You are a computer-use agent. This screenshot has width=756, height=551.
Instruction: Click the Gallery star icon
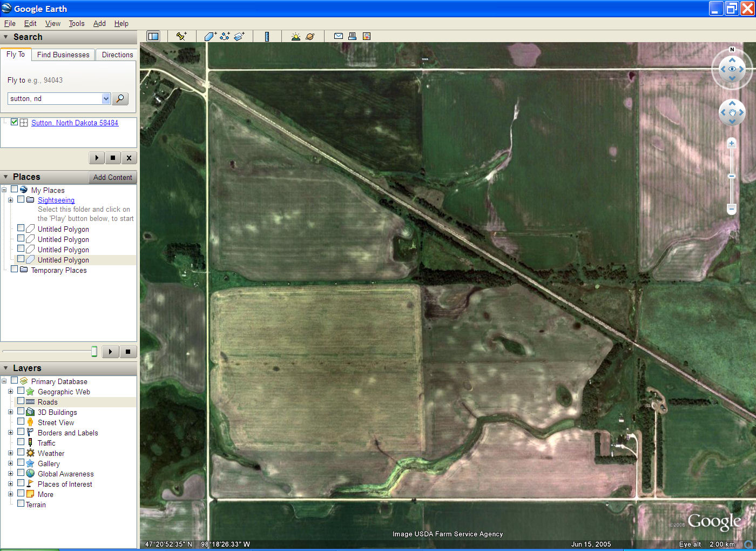pyautogui.click(x=30, y=463)
